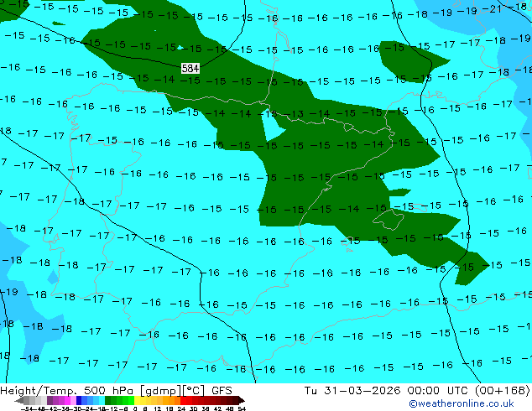Select the chart title Height/Temp. 500 hPa GFS
The image size is (532, 411).
tap(116, 391)
